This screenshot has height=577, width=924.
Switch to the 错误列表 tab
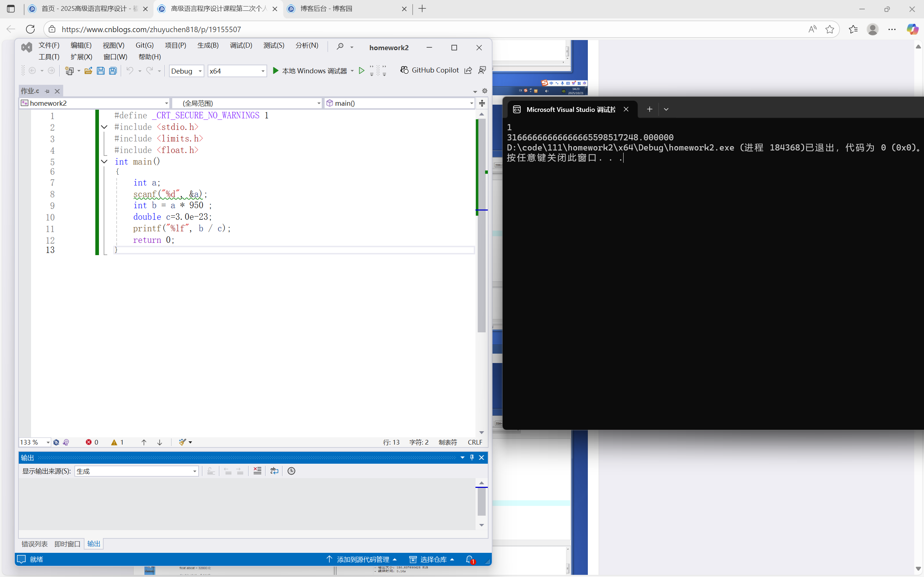pos(34,544)
